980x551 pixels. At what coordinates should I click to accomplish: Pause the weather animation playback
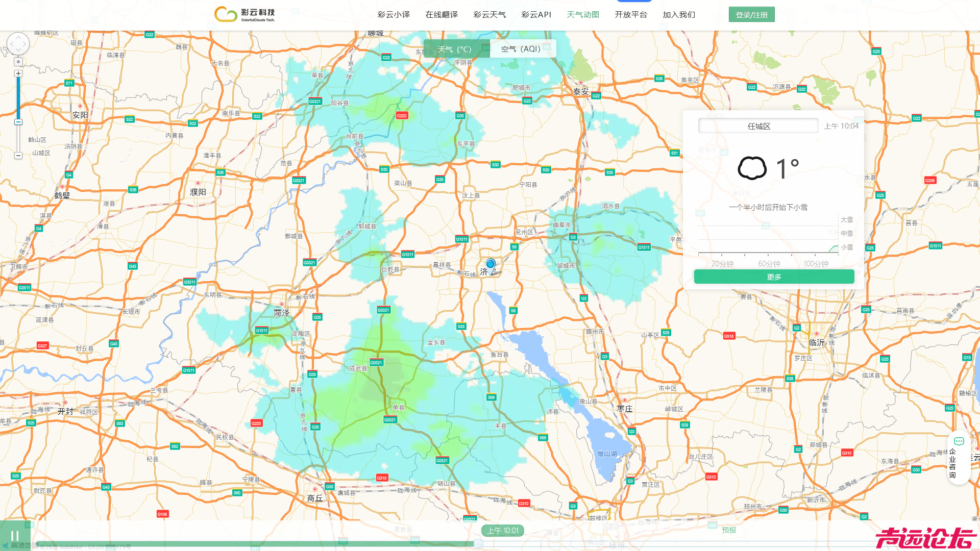tap(15, 536)
